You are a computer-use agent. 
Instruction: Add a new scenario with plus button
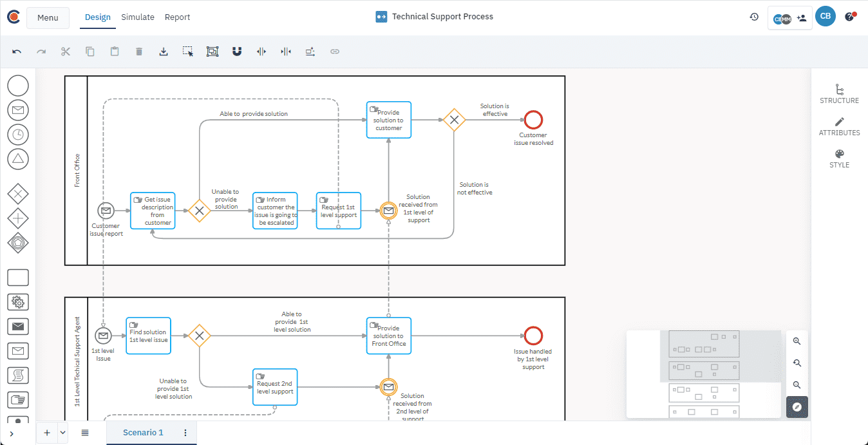tap(47, 433)
